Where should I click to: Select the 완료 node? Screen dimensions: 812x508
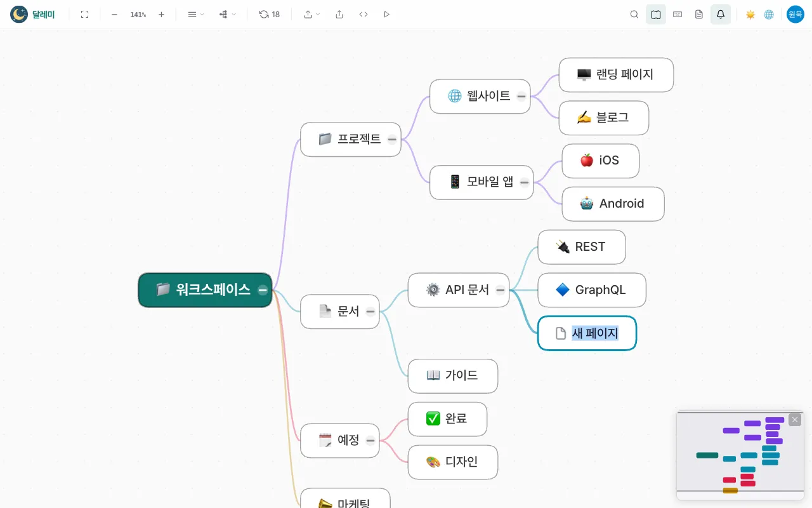[447, 419]
